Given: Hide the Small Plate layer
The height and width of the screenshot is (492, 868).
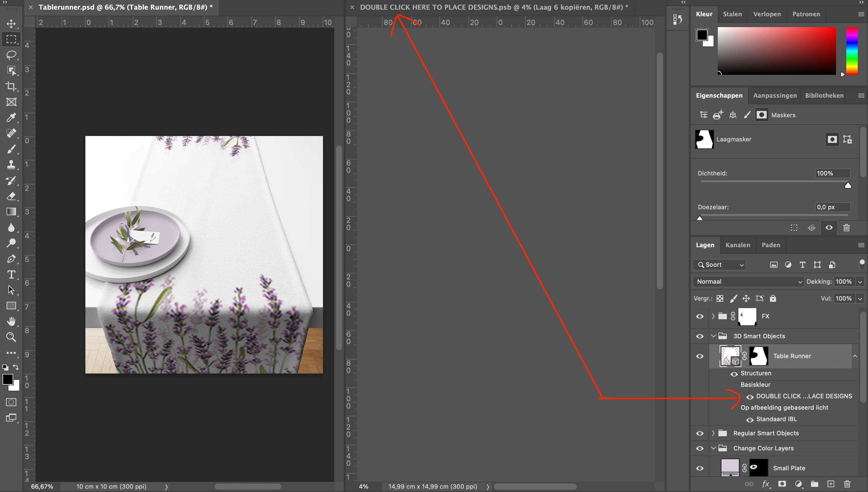Looking at the screenshot, I should coord(700,468).
